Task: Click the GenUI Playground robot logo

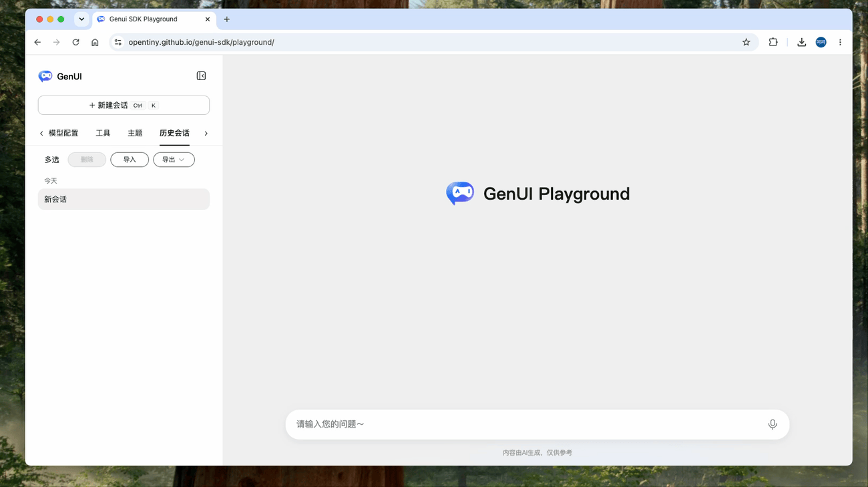Action: pos(460,193)
